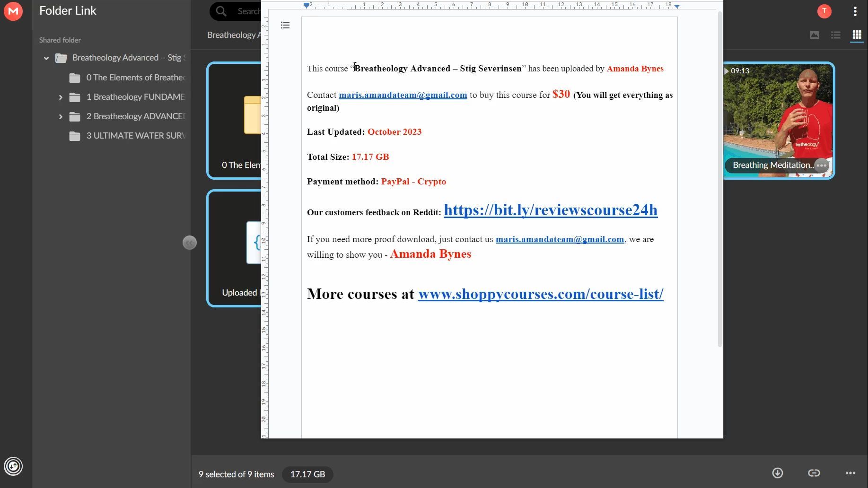Viewport: 868px width, 488px height.
Task: Copy link for the selected items
Action: pos(814,473)
